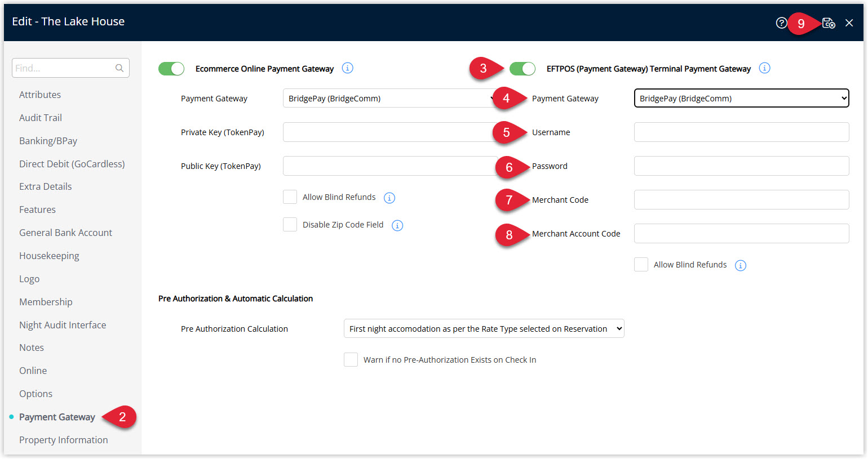
Task: Open info icon for Ecommerce Allow Blind Refunds
Action: (389, 198)
